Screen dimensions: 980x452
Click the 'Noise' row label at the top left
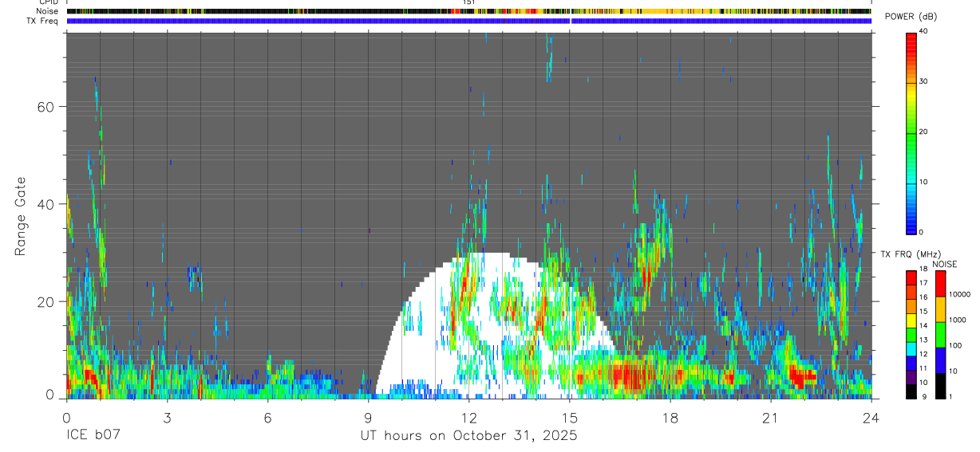click(48, 12)
